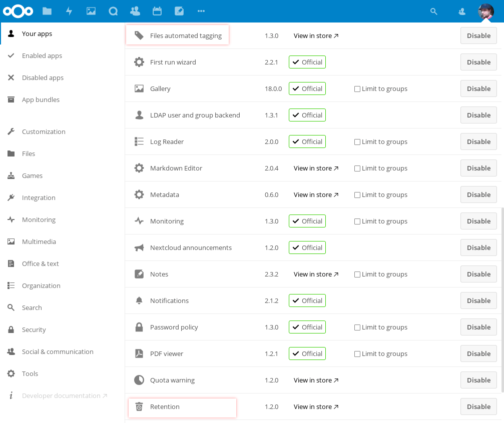Click the Notifications bell icon
This screenshot has height=423, width=504.
point(139,300)
